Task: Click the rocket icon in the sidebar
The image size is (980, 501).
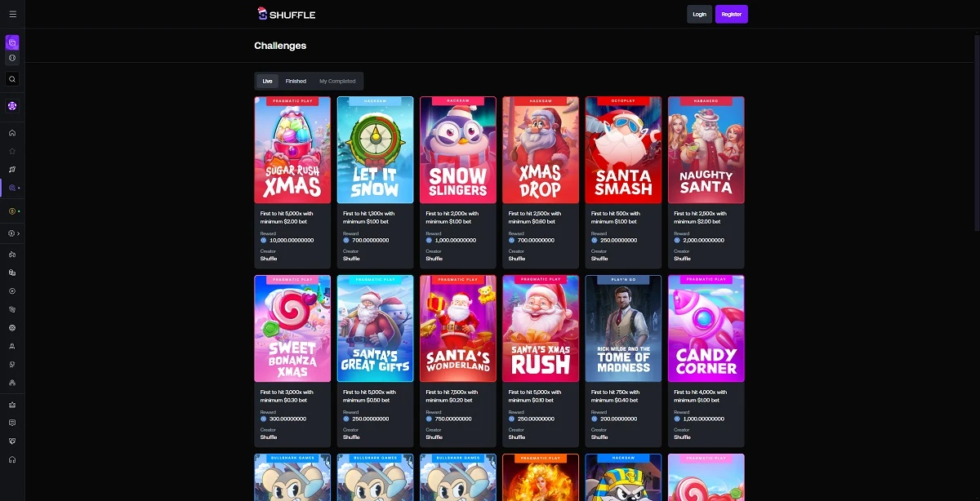Action: tap(12, 170)
